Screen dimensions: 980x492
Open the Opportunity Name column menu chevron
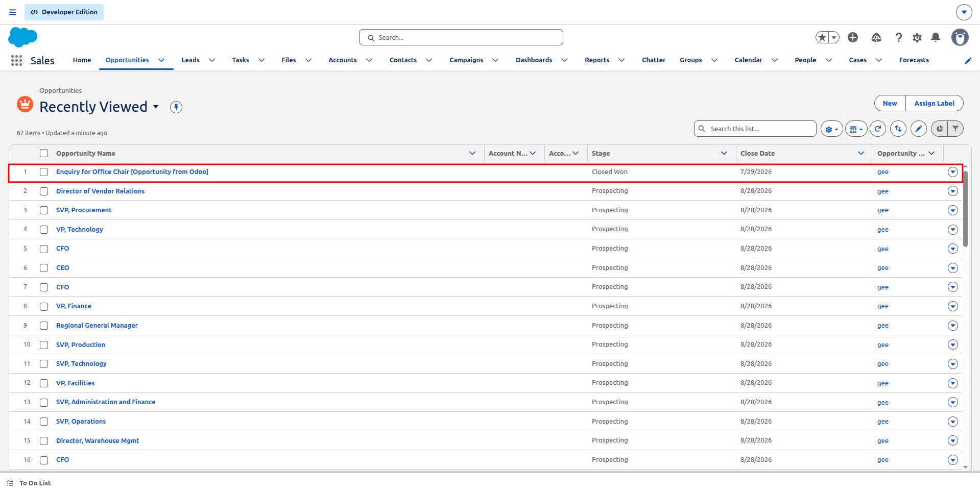point(472,153)
